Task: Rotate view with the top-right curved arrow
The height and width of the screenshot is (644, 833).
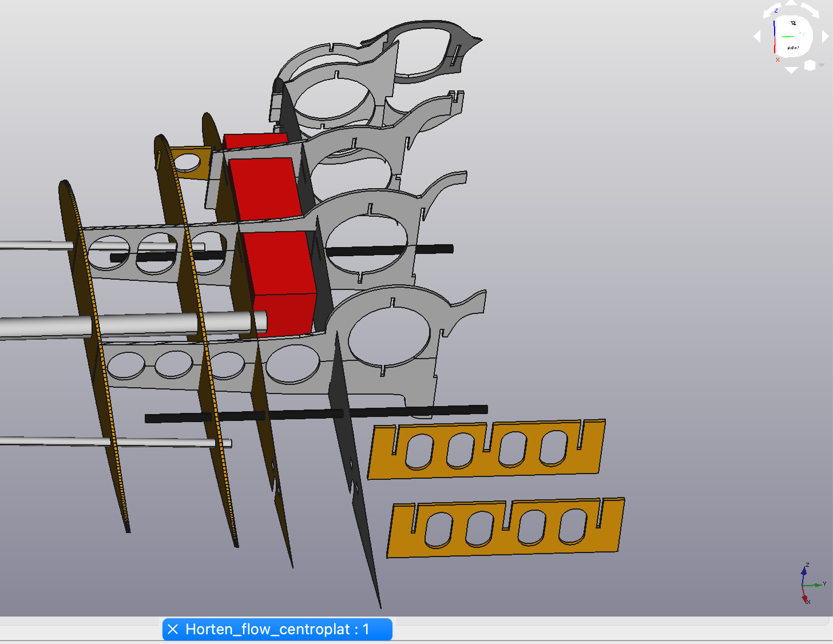Action: [810, 11]
